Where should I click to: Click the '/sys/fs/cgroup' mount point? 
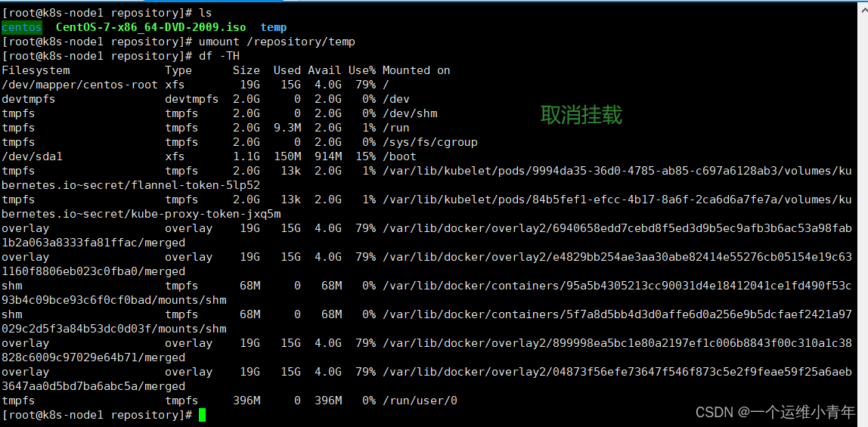pyautogui.click(x=430, y=142)
